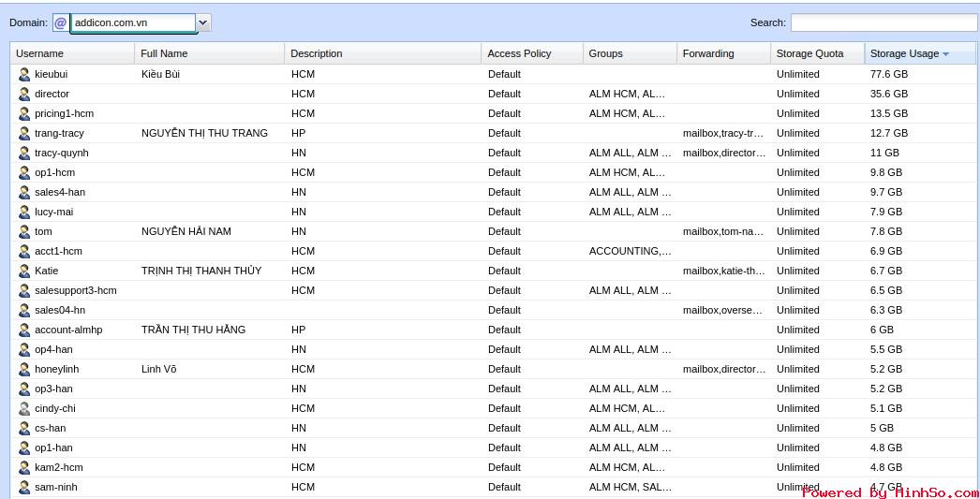Viewport: 980px width, 499px height.
Task: Click the user icon for tracy-quynh
Action: pos(23,153)
